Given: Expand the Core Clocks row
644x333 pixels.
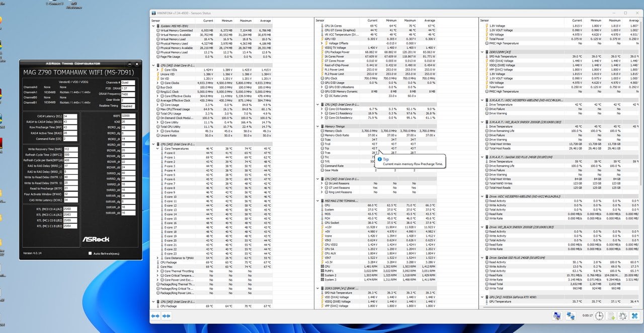Looking at the screenshot, I should coord(157,83).
